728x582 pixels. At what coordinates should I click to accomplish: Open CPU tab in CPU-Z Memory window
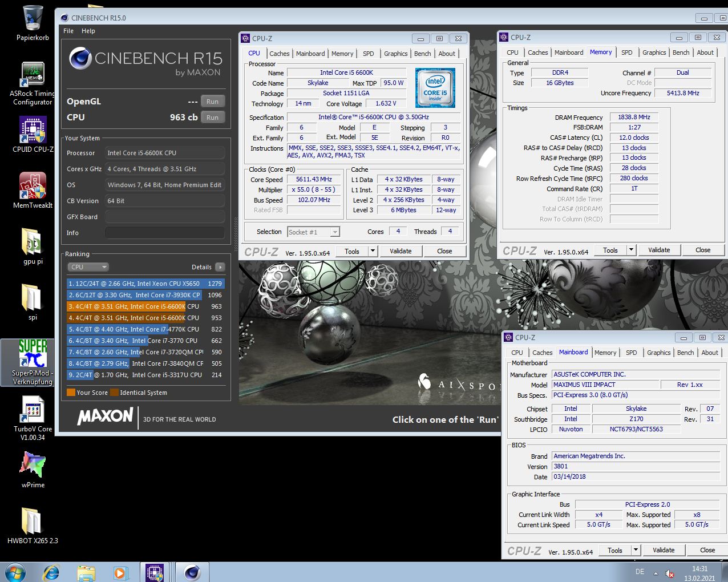click(513, 52)
